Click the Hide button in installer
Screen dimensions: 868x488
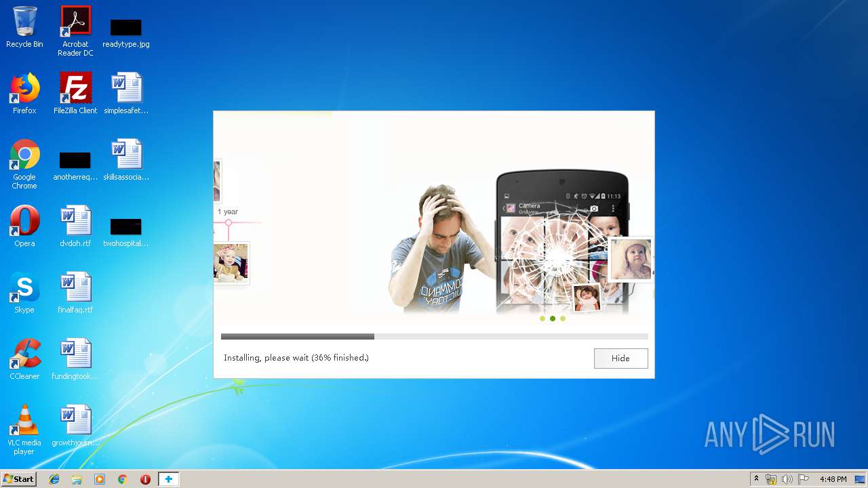click(x=620, y=359)
